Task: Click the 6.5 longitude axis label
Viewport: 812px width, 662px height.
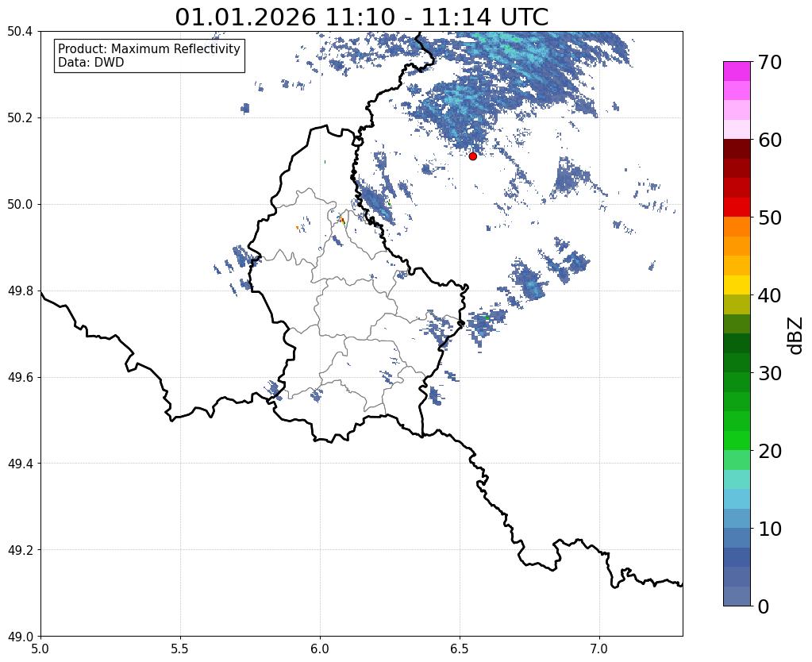Action: point(460,648)
